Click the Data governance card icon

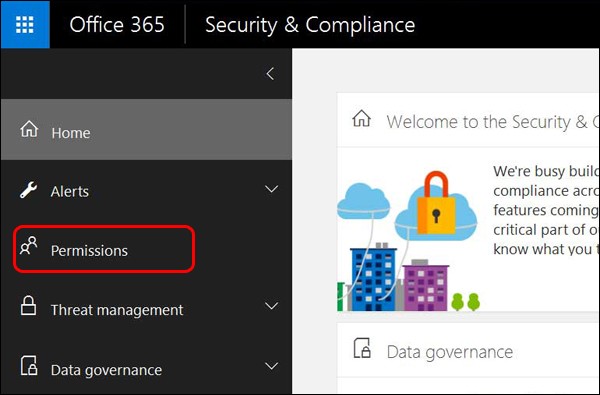(362, 348)
